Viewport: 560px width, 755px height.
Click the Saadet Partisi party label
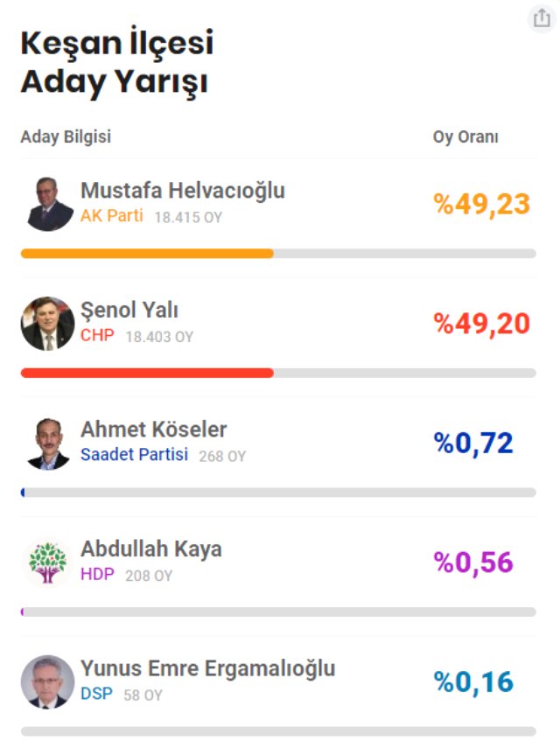[x=134, y=455]
